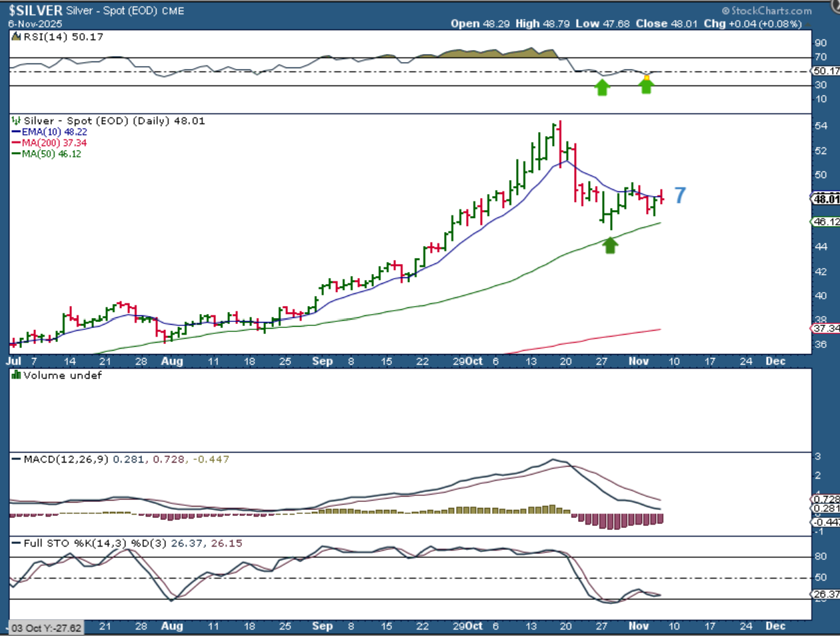Click the 44 level on price axis
The image size is (840, 636).
tap(821, 247)
